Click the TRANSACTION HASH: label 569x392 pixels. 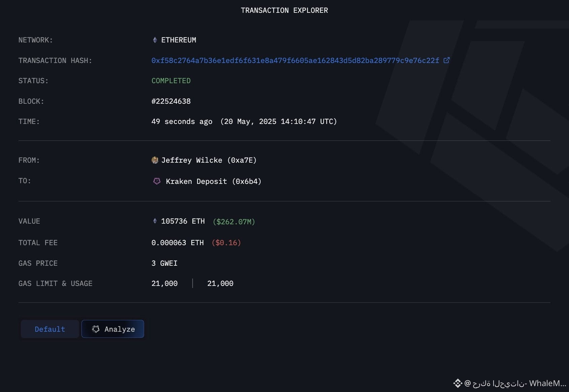pyautogui.click(x=55, y=61)
